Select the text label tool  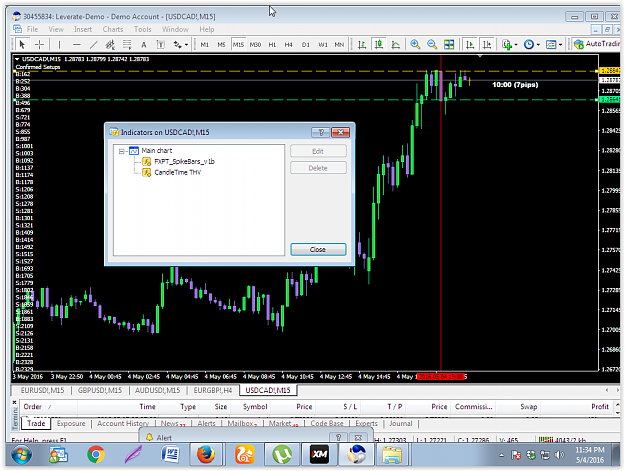coord(161,44)
